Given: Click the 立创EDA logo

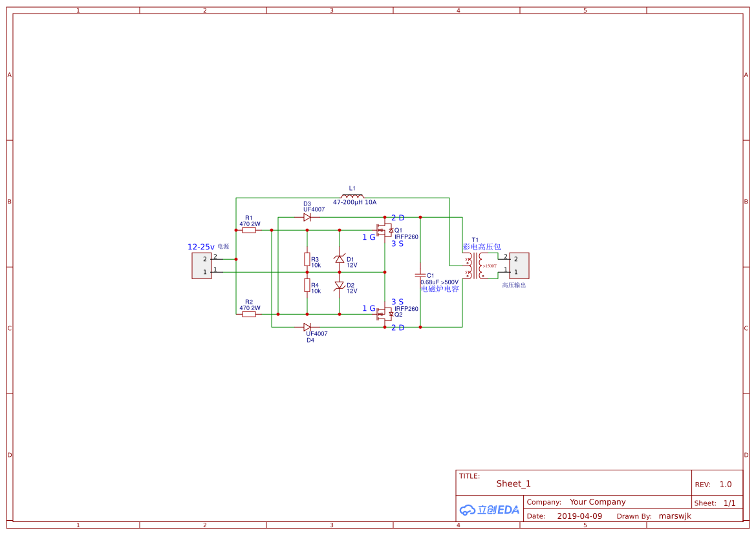Looking at the screenshot, I should point(490,510).
